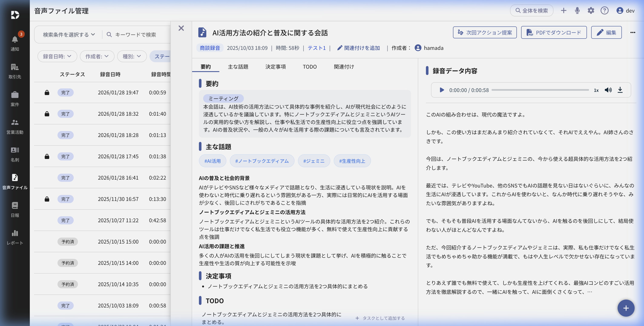Open the settings gear icon in the top bar
This screenshot has height=326, width=644.
click(591, 10)
